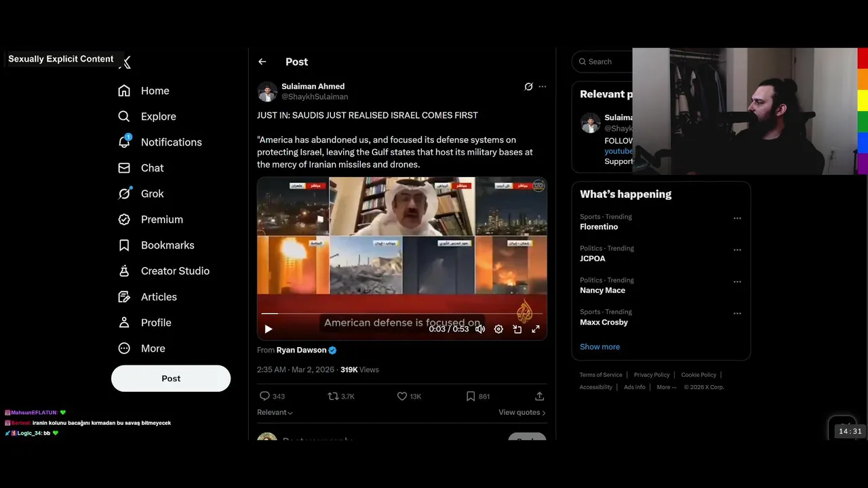
Task: Click the Creator Studio icon
Action: [124, 271]
